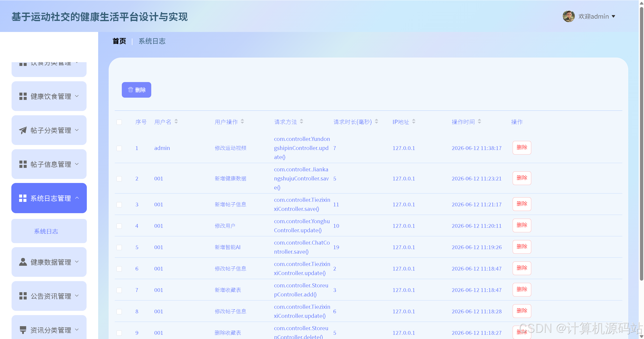The height and width of the screenshot is (339, 644).
Task: Expand the 帖子信息管理 menu
Action: tap(49, 164)
